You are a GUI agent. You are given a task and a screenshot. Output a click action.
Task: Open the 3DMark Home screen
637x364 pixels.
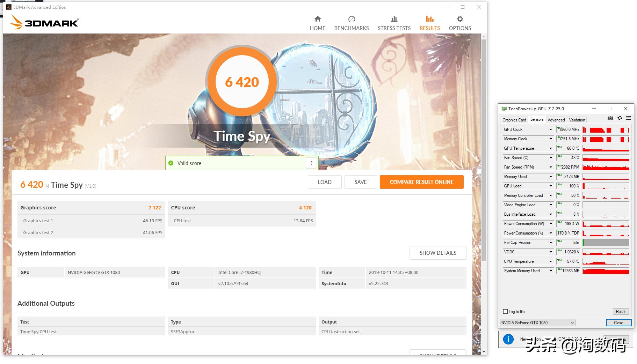tap(317, 22)
